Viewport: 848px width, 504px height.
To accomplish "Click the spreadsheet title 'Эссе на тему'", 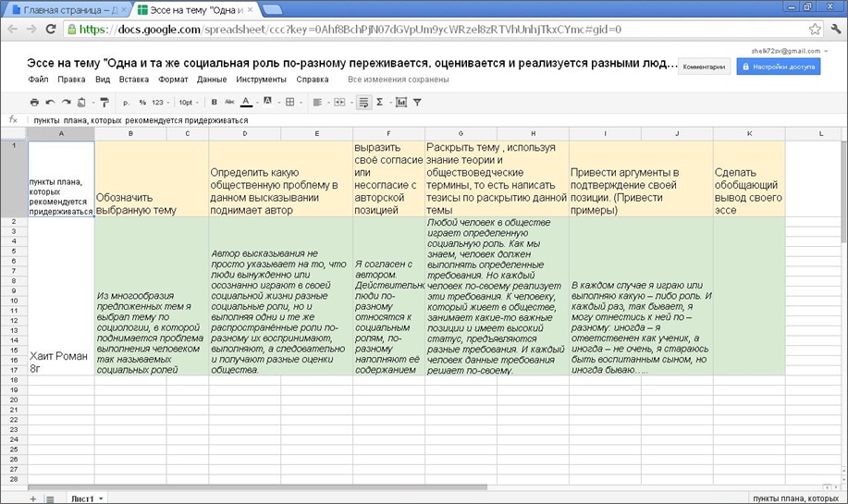I will (x=351, y=63).
